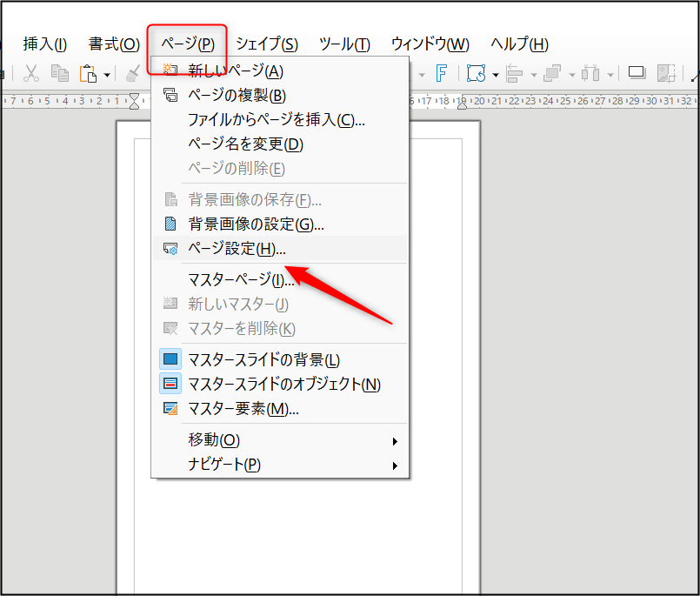Click the gear icon beside ページ設定
This screenshot has width=700, height=596.
pos(170,249)
